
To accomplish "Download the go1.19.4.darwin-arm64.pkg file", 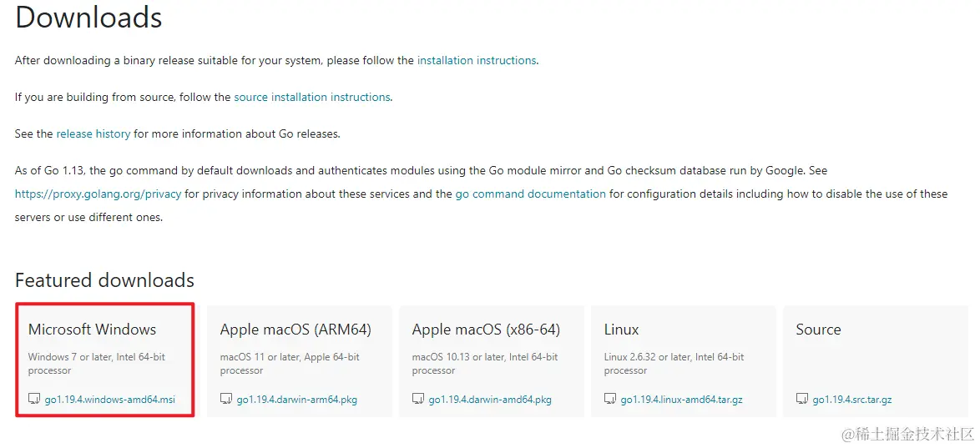I will coord(297,400).
